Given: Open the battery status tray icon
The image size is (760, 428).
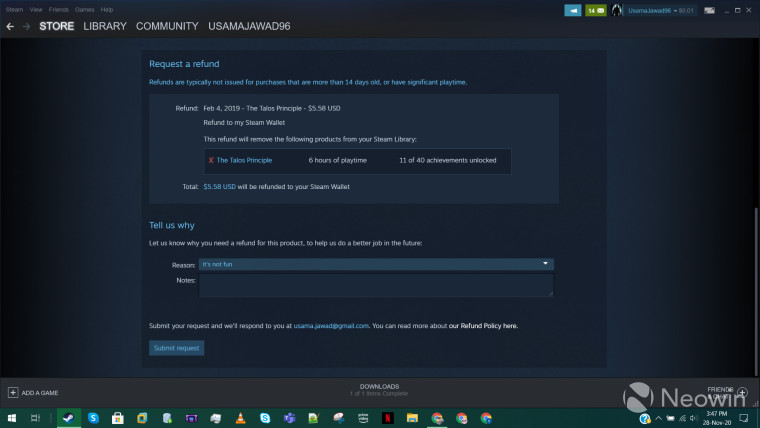Looking at the screenshot, I should pos(670,418).
